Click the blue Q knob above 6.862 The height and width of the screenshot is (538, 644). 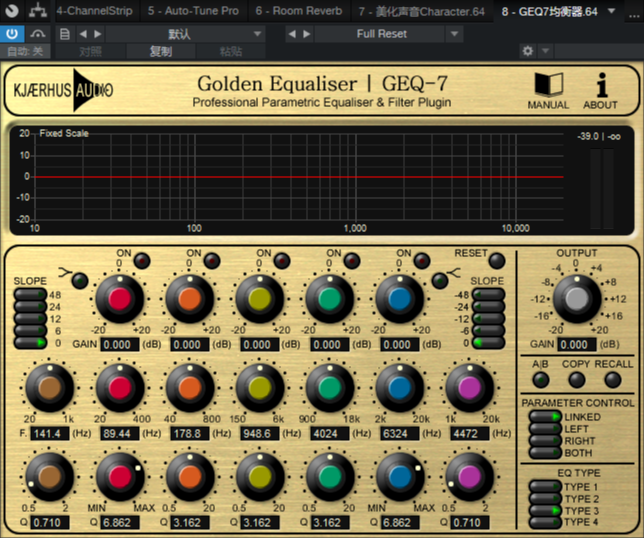coord(400,476)
